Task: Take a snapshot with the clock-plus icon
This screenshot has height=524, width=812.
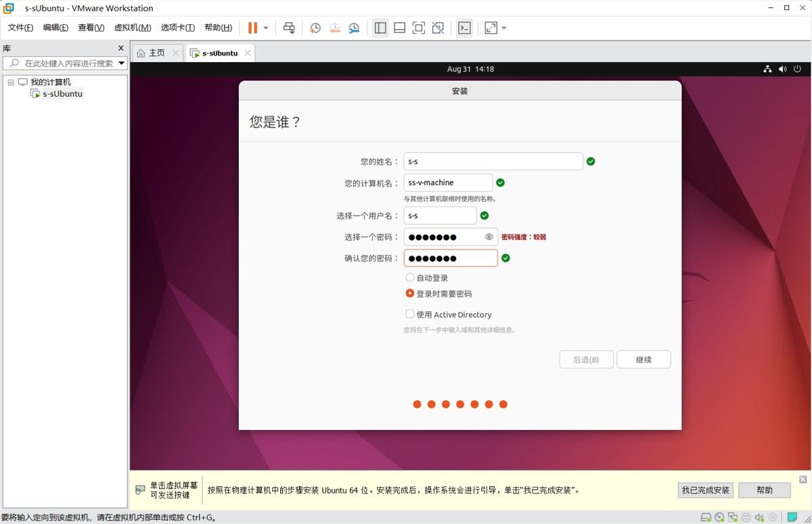Action: [x=315, y=28]
